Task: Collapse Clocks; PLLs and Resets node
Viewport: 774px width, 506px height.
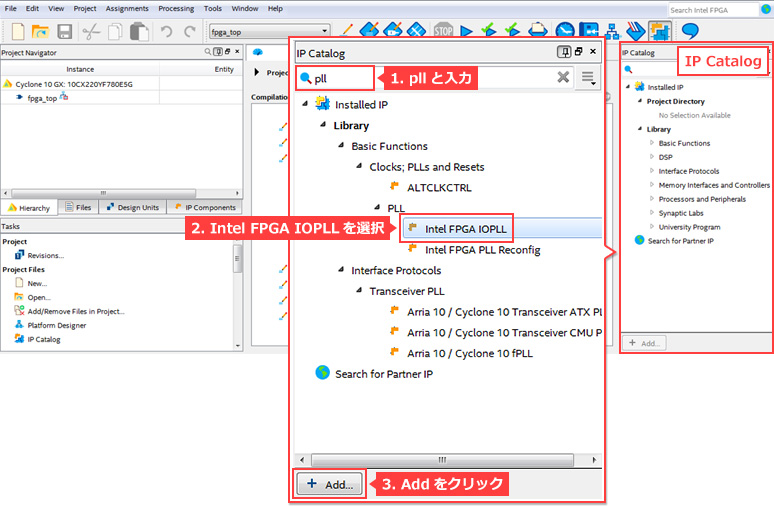Action: pyautogui.click(x=359, y=165)
